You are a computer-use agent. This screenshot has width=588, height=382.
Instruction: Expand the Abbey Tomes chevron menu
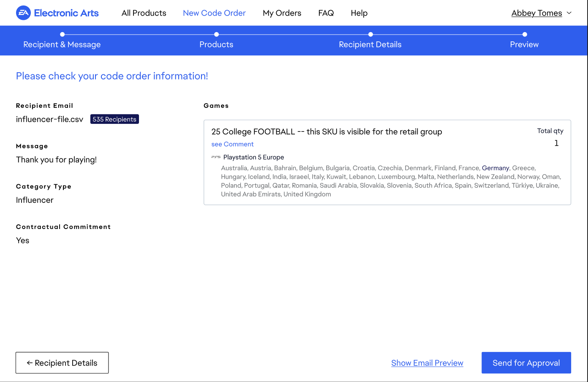[x=569, y=13]
